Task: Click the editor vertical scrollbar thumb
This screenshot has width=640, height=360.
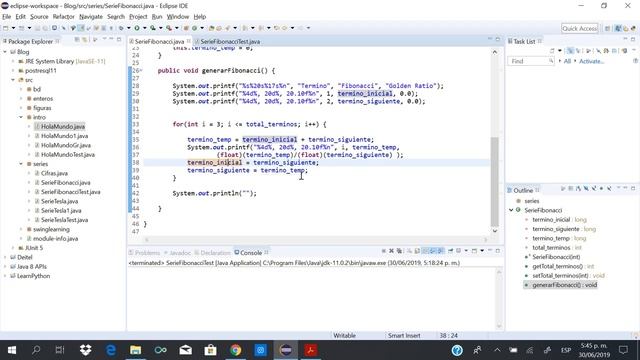Action: pyautogui.click(x=494, y=182)
